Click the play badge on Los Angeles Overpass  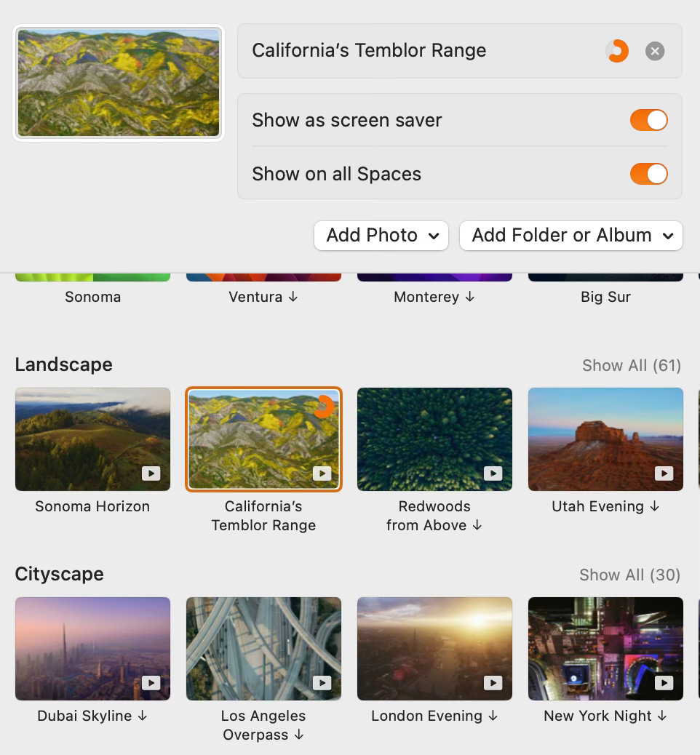coord(322,683)
